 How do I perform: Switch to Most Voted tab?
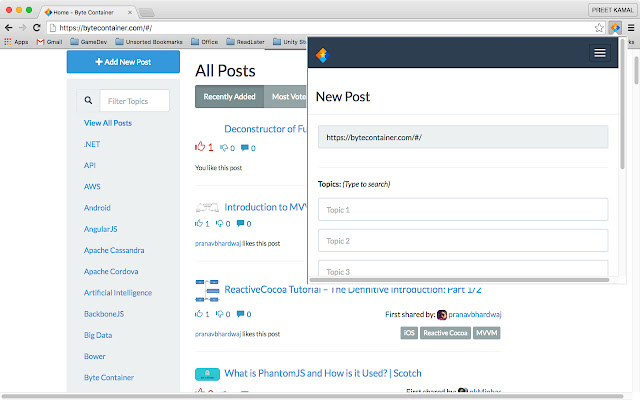[x=286, y=97]
